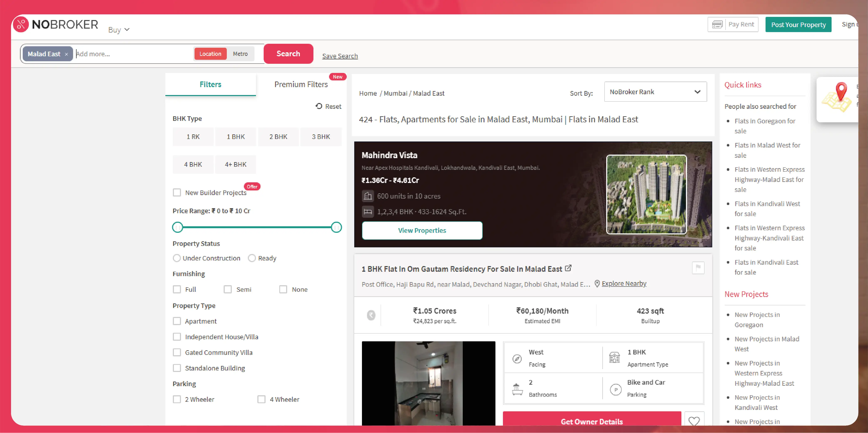Viewport: 868px width, 433px height.
Task: Click the Reset filters icon
Action: tap(319, 106)
